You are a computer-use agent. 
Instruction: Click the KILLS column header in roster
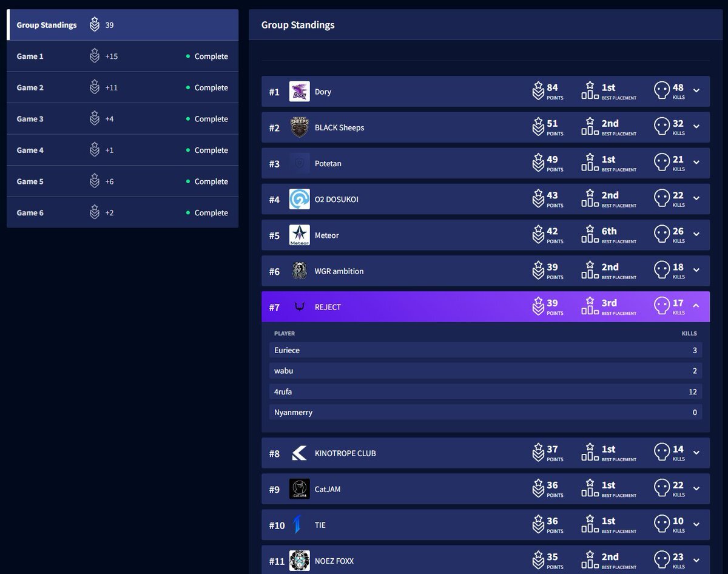689,334
